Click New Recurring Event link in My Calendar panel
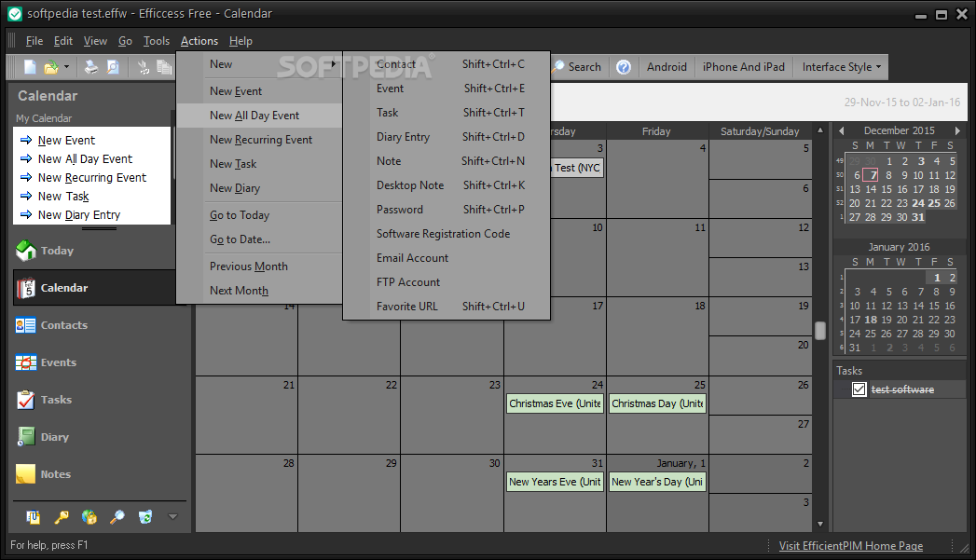Image resolution: width=976 pixels, height=560 pixels. [x=92, y=178]
